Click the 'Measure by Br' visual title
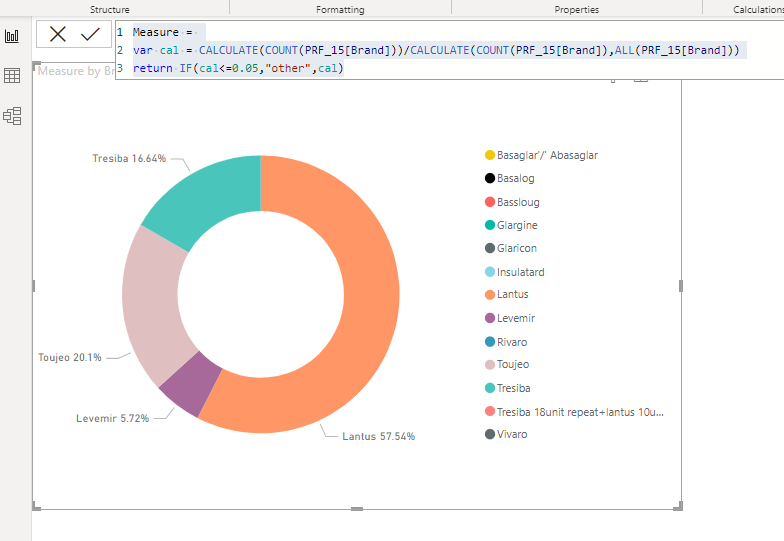Screen dimensions: 784x541 click(x=76, y=71)
